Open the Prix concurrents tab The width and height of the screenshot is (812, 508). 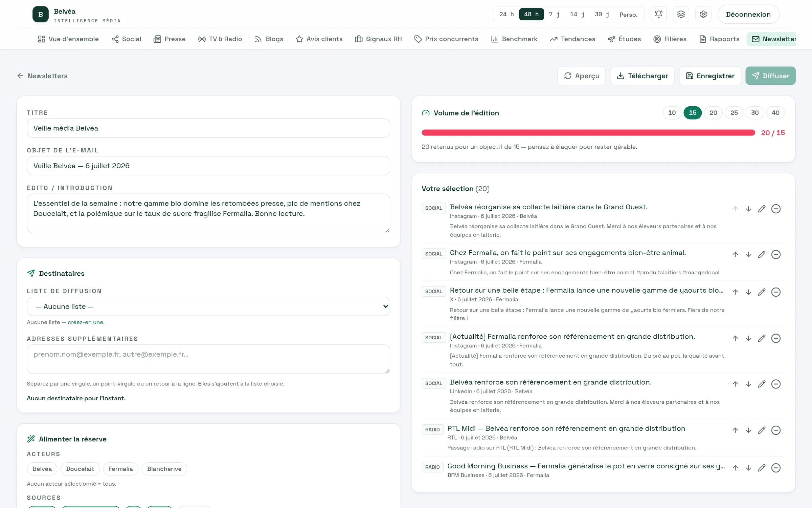(x=446, y=39)
